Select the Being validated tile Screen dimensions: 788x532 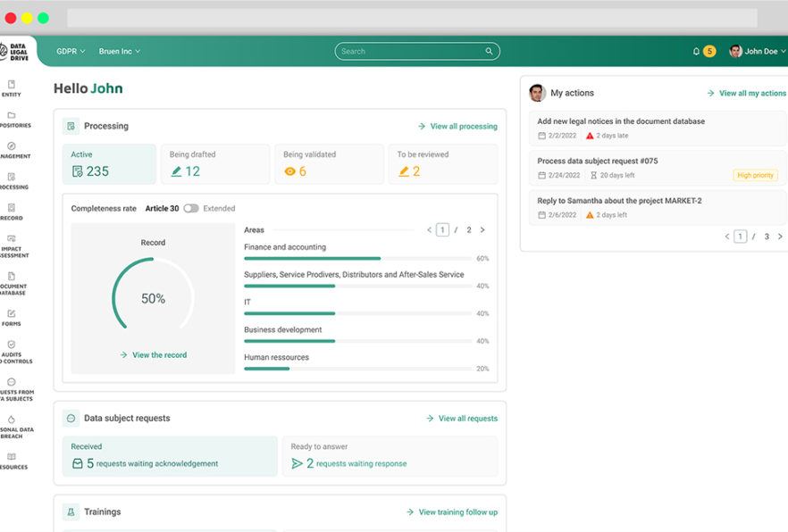[328, 164]
